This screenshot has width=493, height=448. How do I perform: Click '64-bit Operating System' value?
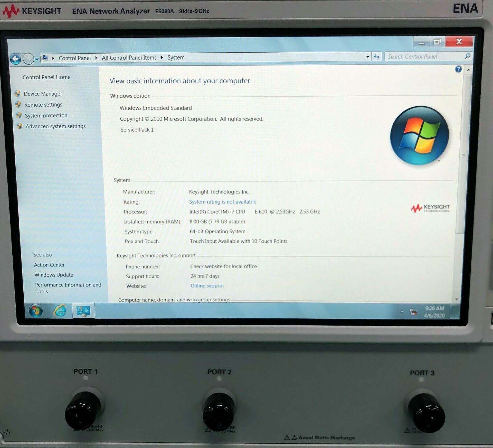(217, 231)
